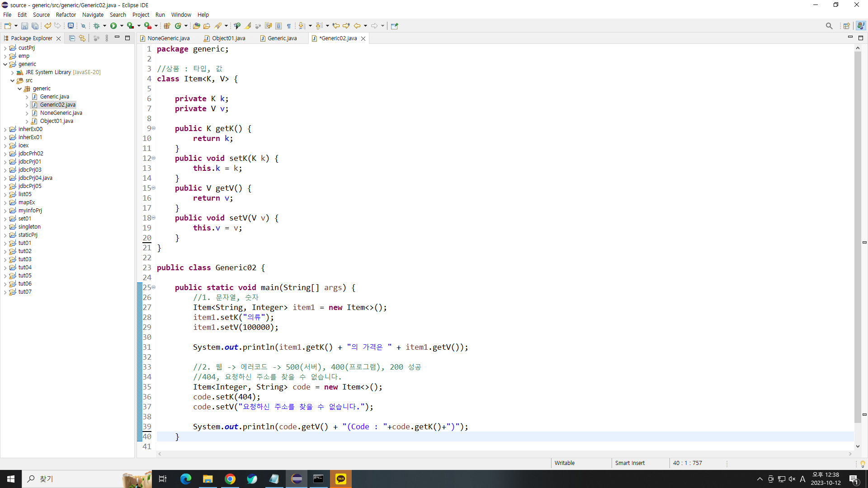Expand the JRE System Library node
868x488 pixels.
[x=13, y=72]
